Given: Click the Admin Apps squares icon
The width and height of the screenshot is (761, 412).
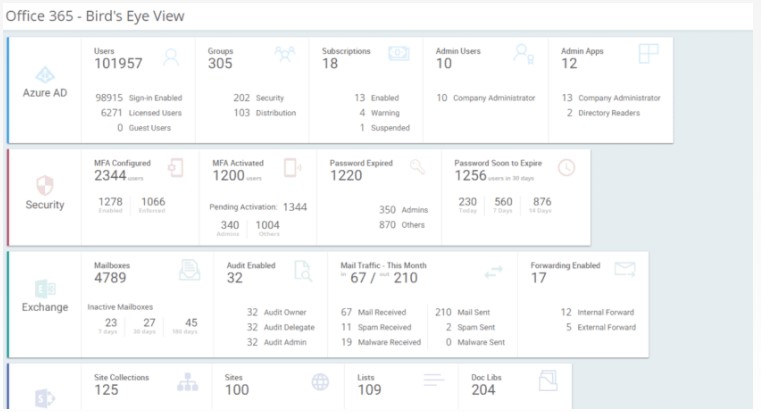Looking at the screenshot, I should [648, 54].
